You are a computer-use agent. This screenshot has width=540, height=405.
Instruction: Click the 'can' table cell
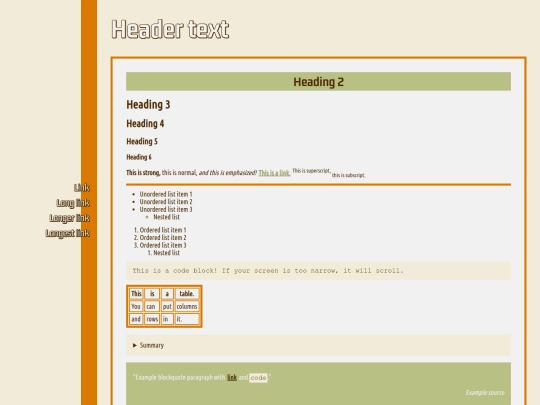[152, 307]
